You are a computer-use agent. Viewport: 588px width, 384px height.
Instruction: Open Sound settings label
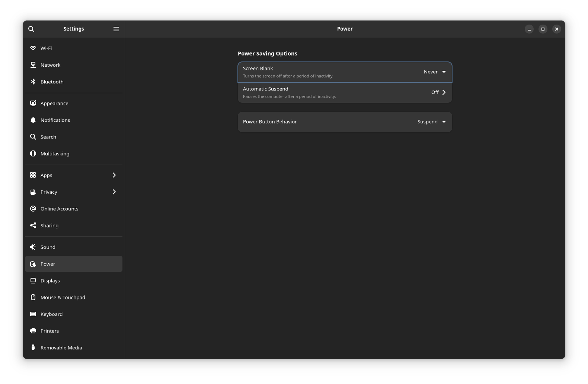coord(48,247)
